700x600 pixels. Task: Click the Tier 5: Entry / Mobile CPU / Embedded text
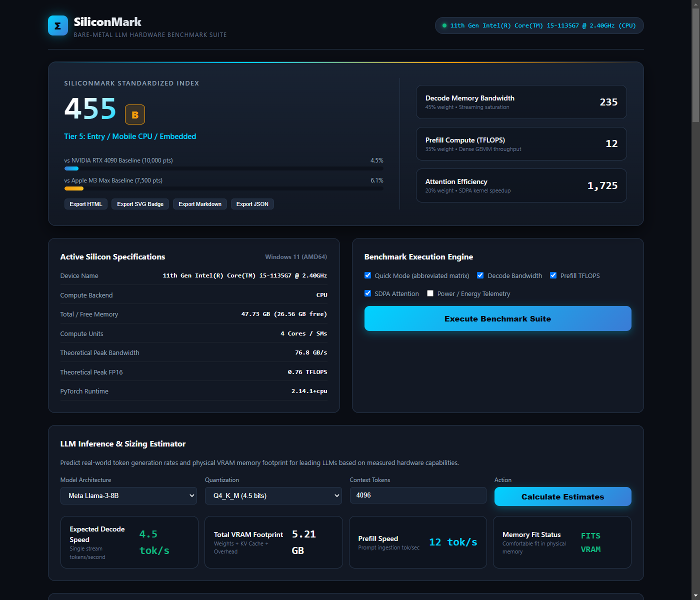(x=130, y=136)
